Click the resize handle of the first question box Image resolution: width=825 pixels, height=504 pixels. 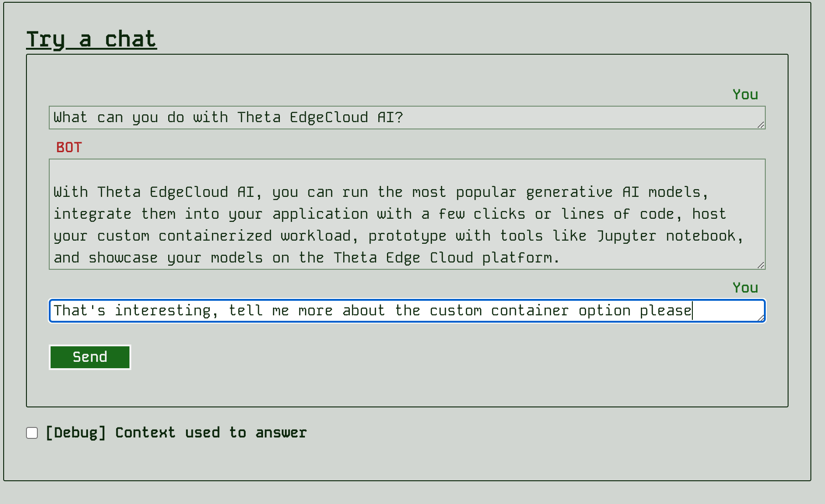click(x=761, y=125)
